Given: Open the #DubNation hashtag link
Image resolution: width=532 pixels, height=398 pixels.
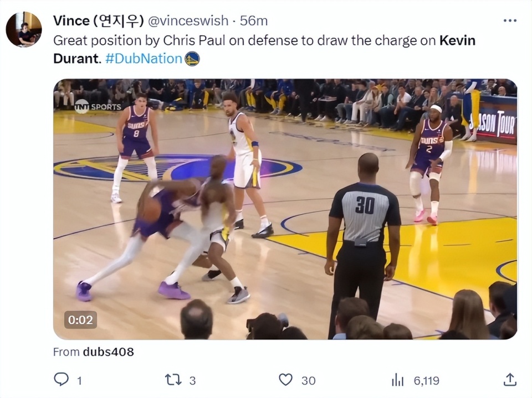Looking at the screenshot, I should click(144, 59).
